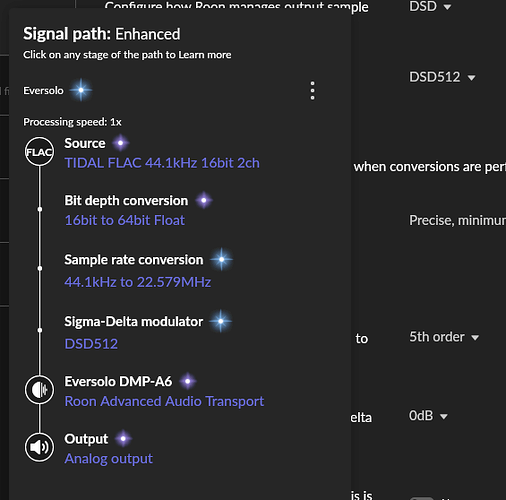Image resolution: width=506 pixels, height=500 pixels.
Task: Click the Output speaker volume icon
Action: tap(39, 447)
